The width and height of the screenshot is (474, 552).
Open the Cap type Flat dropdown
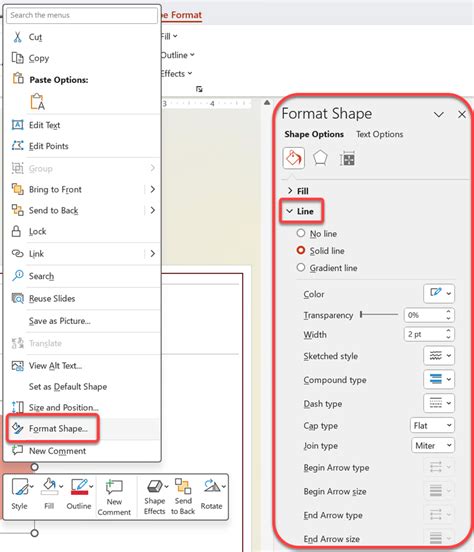tap(432, 425)
